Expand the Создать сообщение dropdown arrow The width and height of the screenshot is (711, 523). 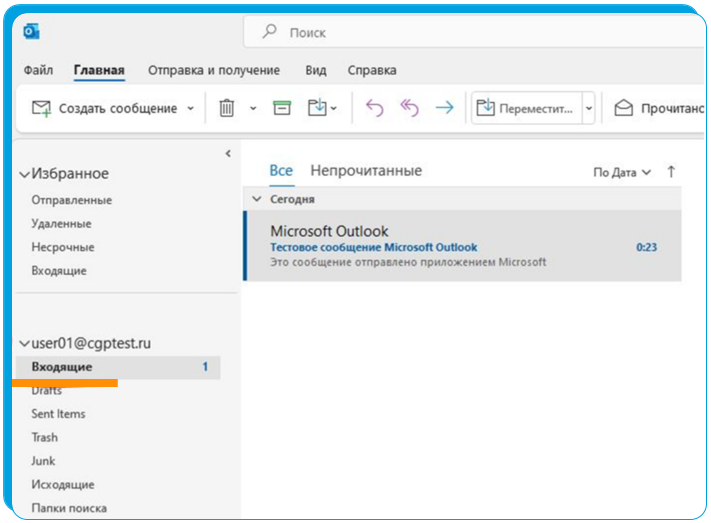[191, 108]
